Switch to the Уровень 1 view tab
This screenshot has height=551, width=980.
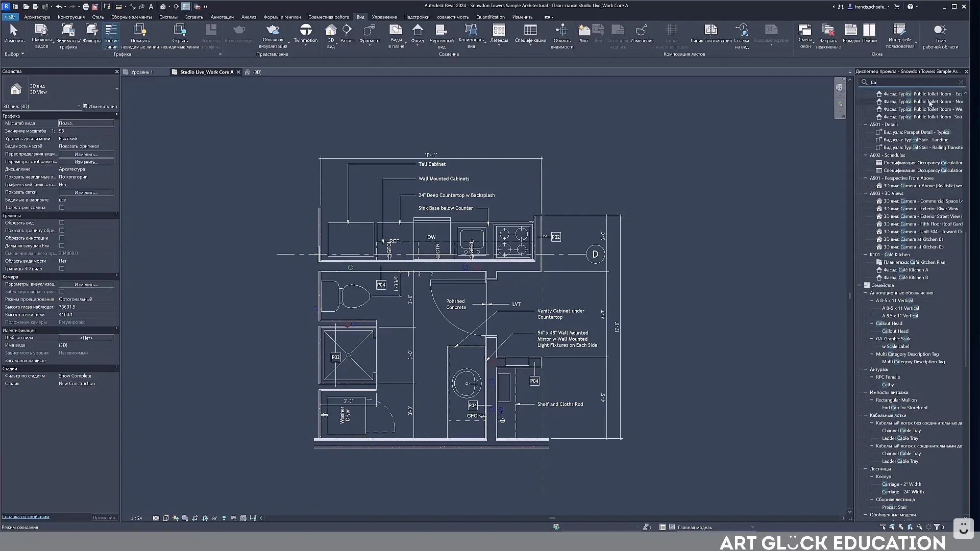tap(141, 72)
